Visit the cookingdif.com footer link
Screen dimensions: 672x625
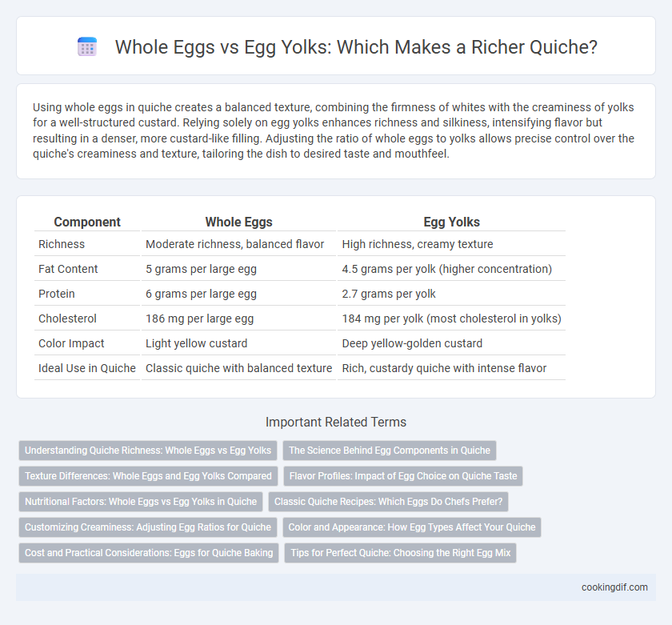tap(614, 587)
